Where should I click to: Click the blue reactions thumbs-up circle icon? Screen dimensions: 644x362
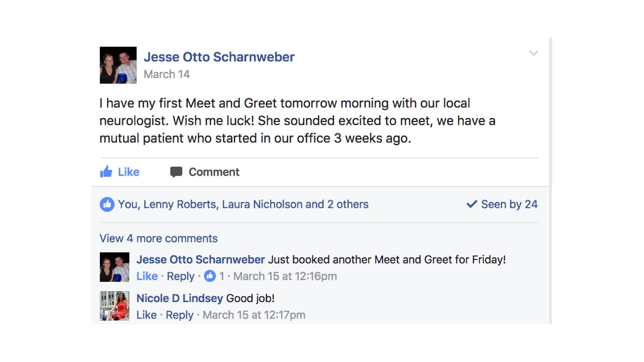tap(107, 204)
